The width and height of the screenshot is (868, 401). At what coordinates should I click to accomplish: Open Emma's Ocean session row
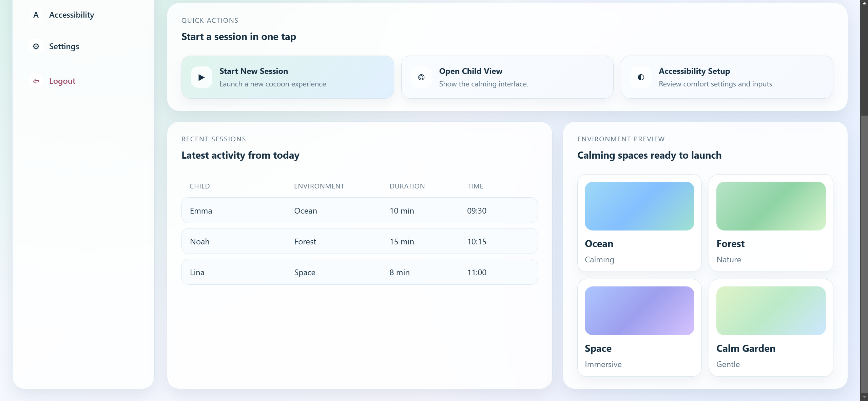click(x=359, y=210)
